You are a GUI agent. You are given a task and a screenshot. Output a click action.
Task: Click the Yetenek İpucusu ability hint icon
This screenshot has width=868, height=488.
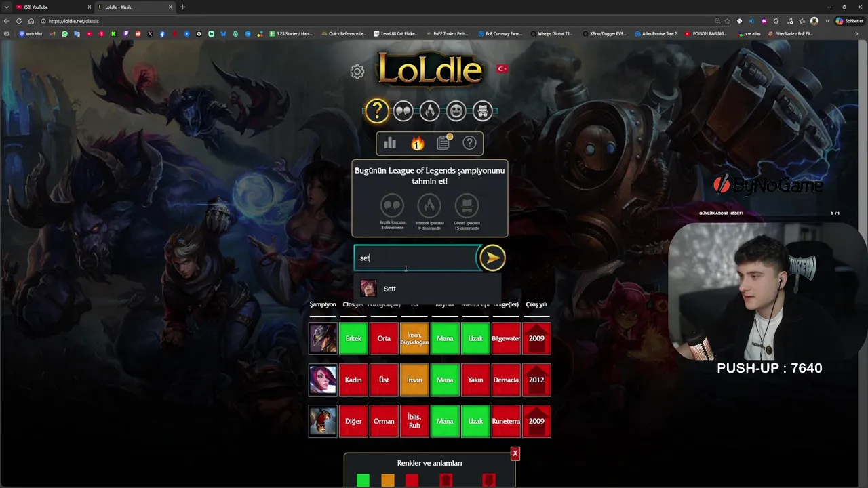(x=429, y=205)
